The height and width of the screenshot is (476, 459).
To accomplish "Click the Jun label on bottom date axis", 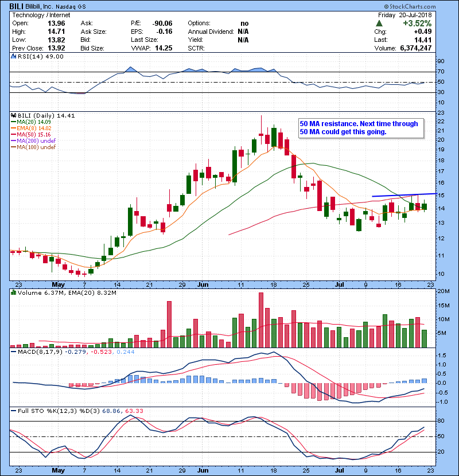I will click(x=203, y=470).
